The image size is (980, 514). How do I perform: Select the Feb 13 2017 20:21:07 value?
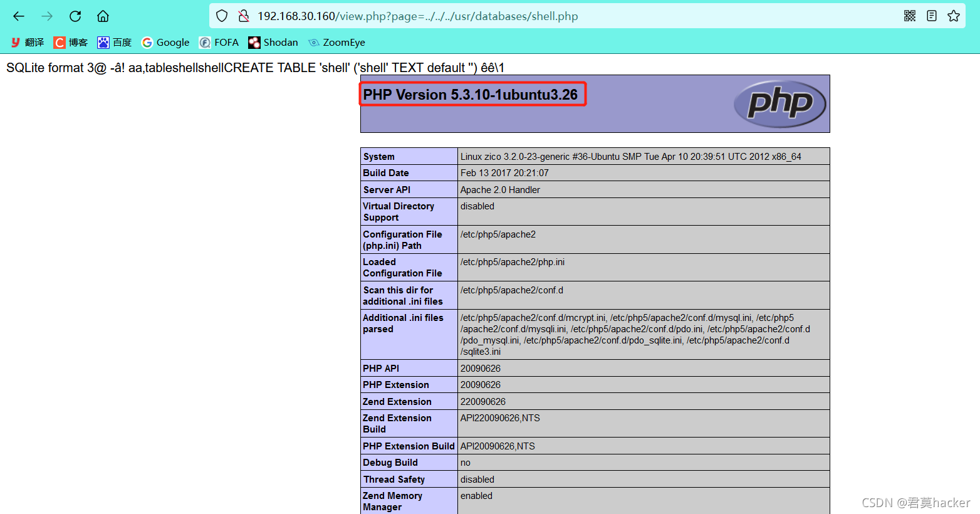click(x=504, y=173)
